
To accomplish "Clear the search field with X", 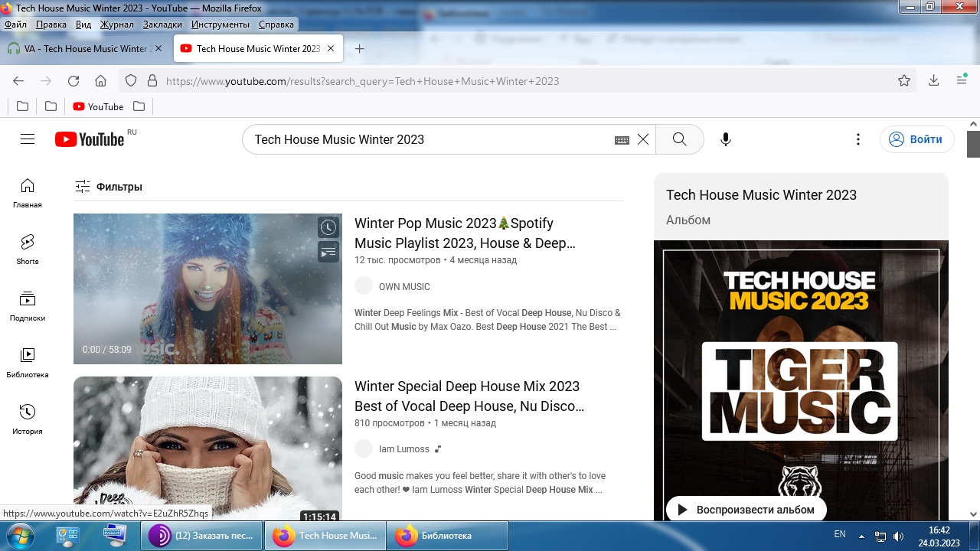I will click(643, 139).
